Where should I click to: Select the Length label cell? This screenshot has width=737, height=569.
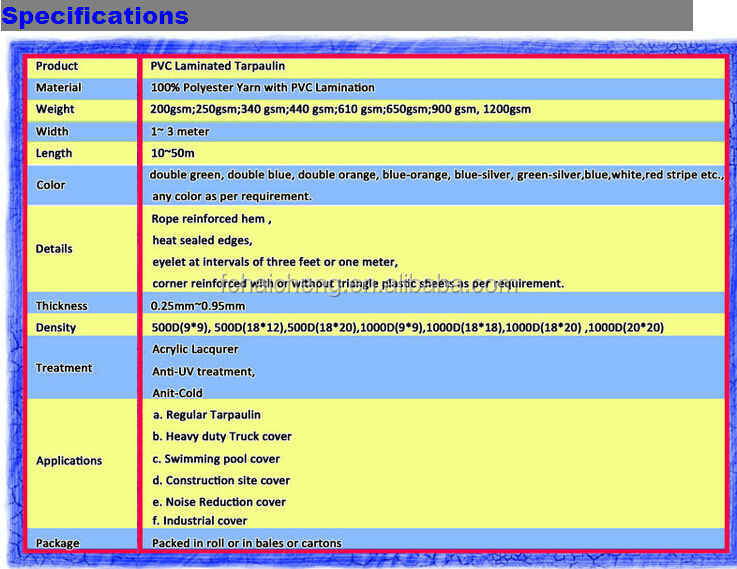(82, 154)
